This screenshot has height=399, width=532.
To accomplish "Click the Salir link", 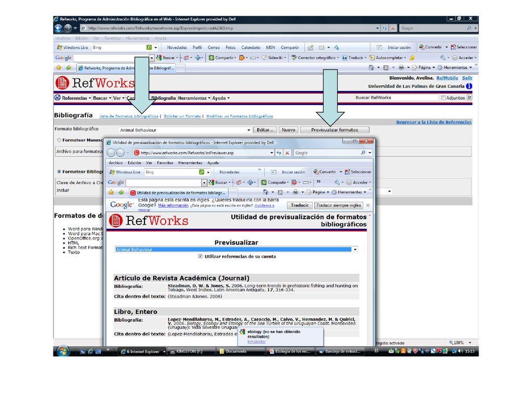I will pyautogui.click(x=467, y=78).
